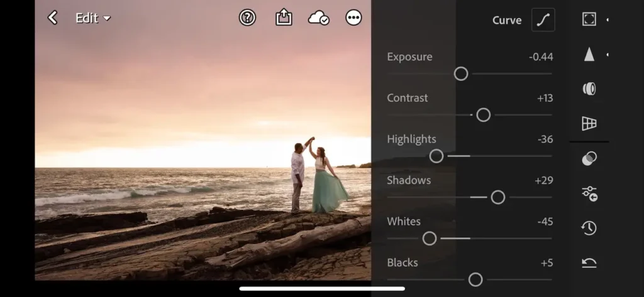This screenshot has width=644, height=297.
Task: Select the Whites value -45
Action: click(545, 222)
